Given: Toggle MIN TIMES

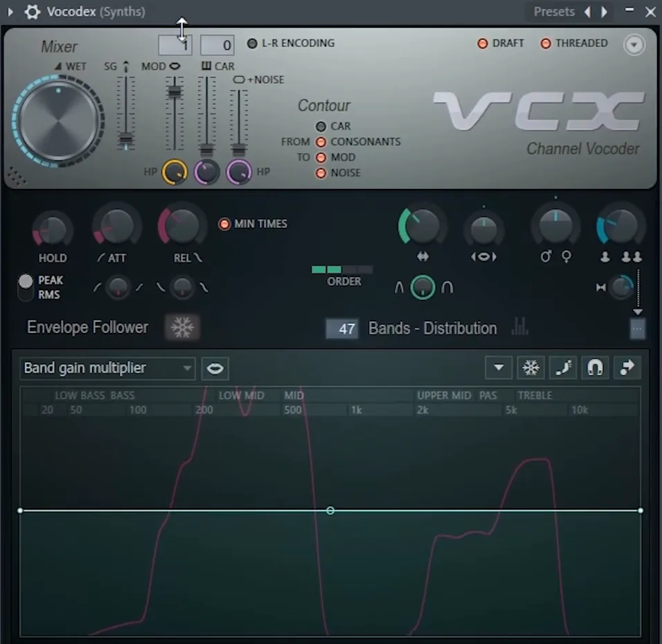Looking at the screenshot, I should 224,224.
